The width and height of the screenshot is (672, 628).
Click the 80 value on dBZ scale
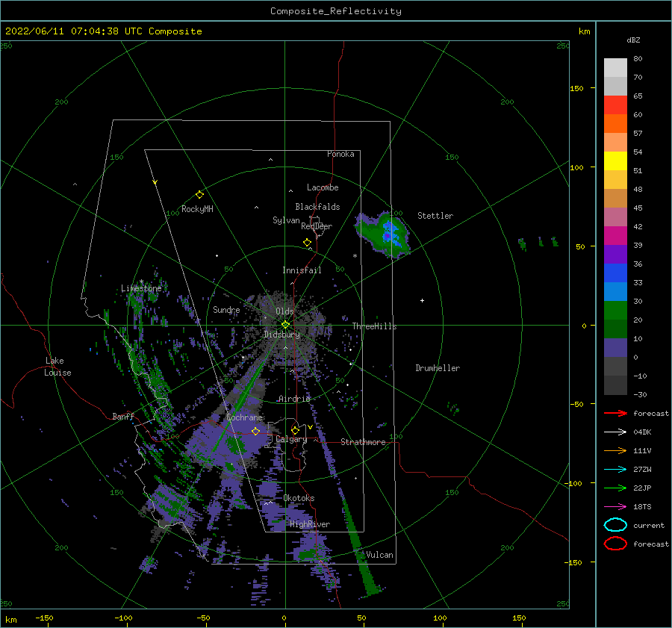point(638,59)
